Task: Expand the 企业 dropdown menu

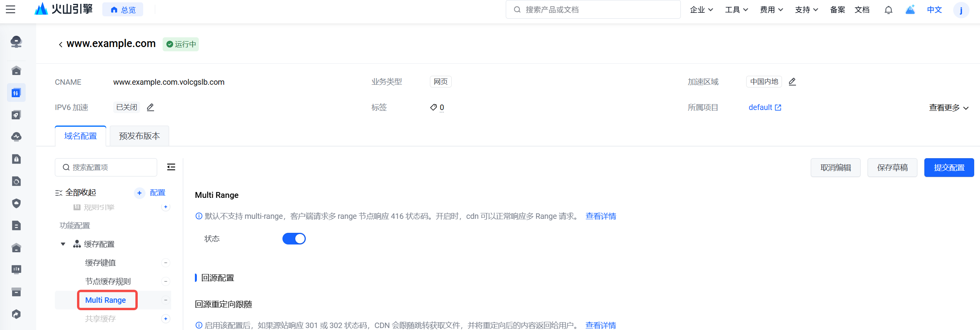Action: pos(701,10)
